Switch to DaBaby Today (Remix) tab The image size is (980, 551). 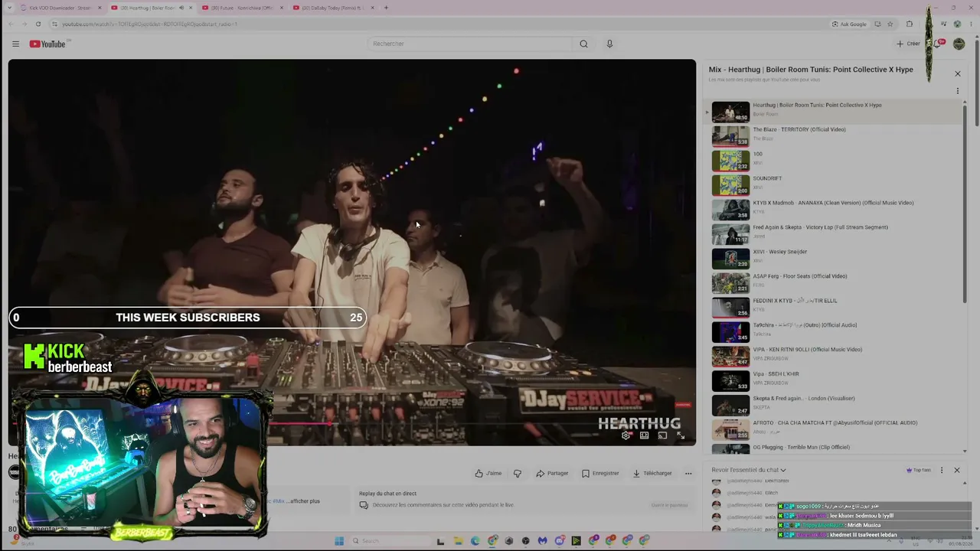point(332,8)
